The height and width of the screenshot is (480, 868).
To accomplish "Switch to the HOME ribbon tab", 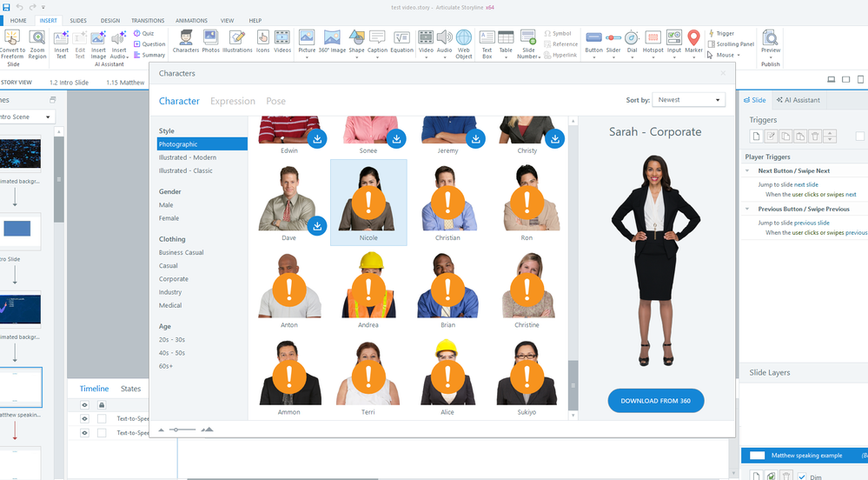I will click(x=18, y=21).
